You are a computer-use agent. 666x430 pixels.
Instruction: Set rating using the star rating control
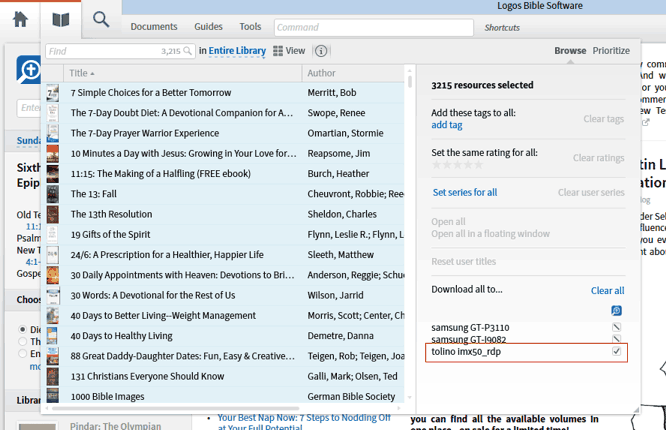(x=457, y=164)
